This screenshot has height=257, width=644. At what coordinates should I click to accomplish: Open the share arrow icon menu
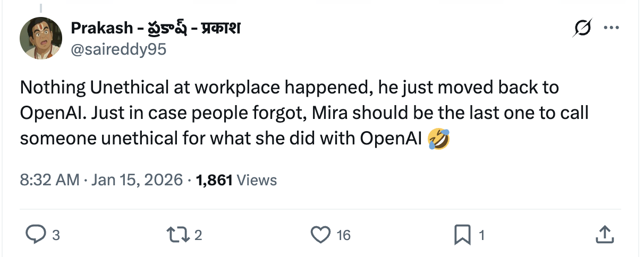pos(604,235)
